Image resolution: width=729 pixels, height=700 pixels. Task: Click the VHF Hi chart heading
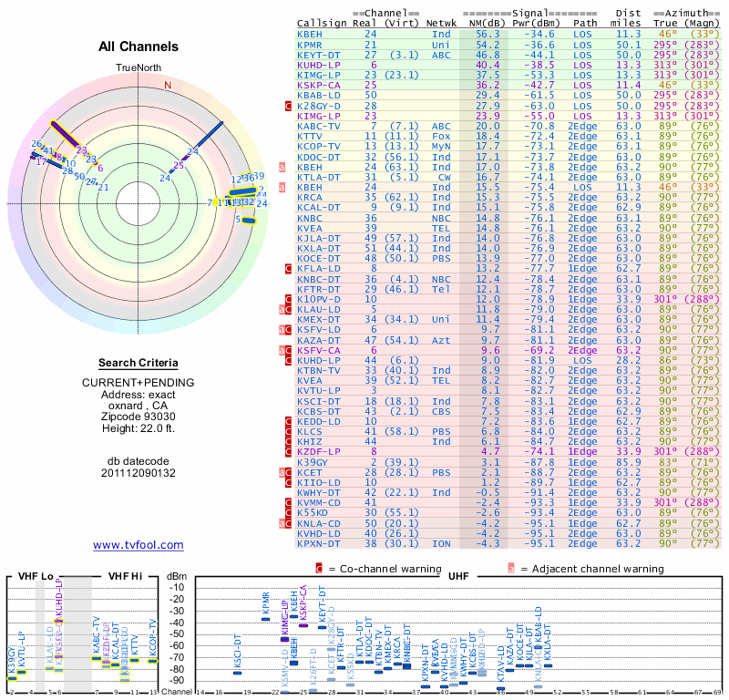[x=125, y=576]
